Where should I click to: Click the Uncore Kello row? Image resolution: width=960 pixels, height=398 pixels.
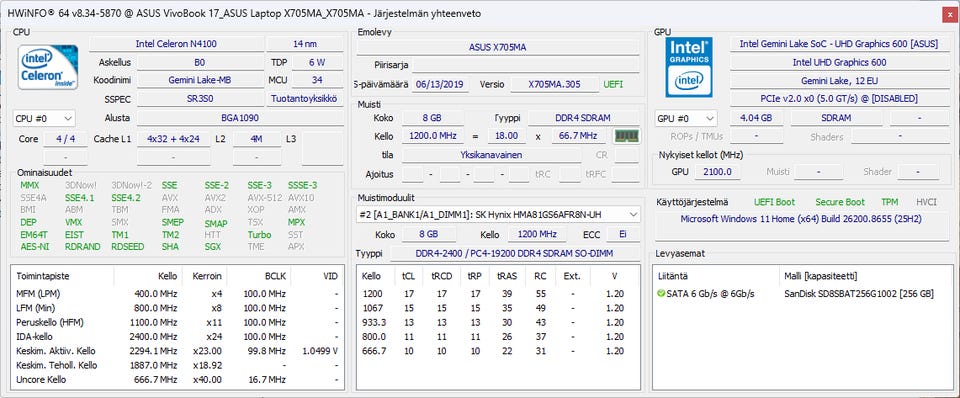coord(177,380)
